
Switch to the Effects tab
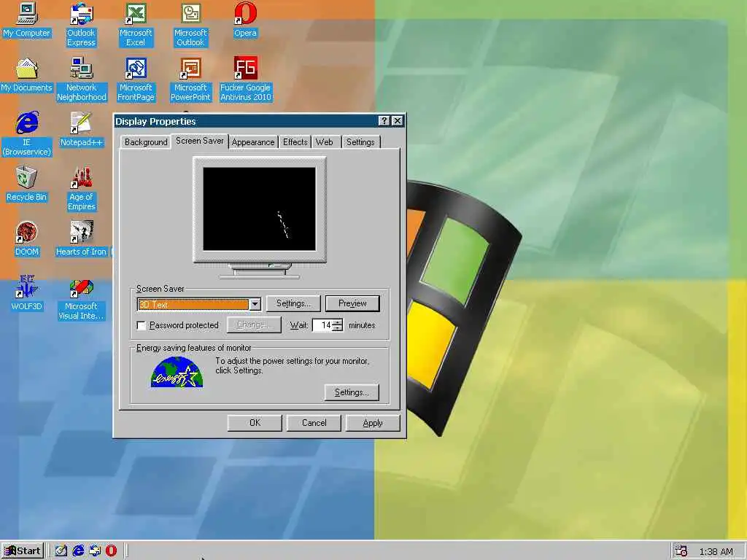pyautogui.click(x=295, y=142)
